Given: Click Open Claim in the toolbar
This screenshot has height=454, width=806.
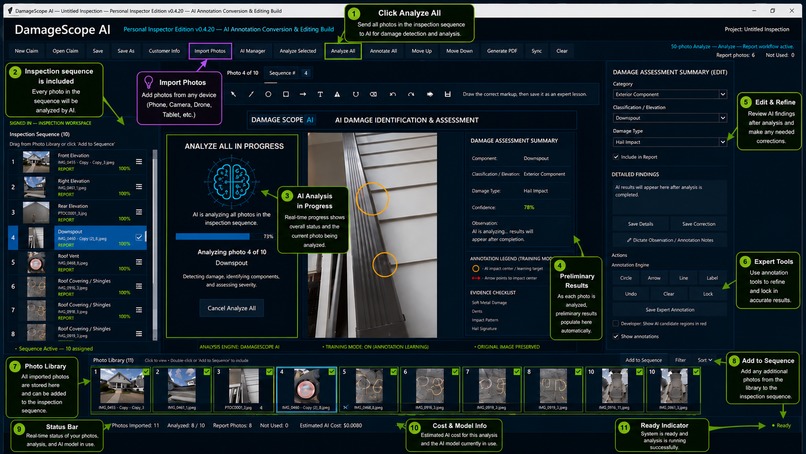Looking at the screenshot, I should pyautogui.click(x=65, y=51).
